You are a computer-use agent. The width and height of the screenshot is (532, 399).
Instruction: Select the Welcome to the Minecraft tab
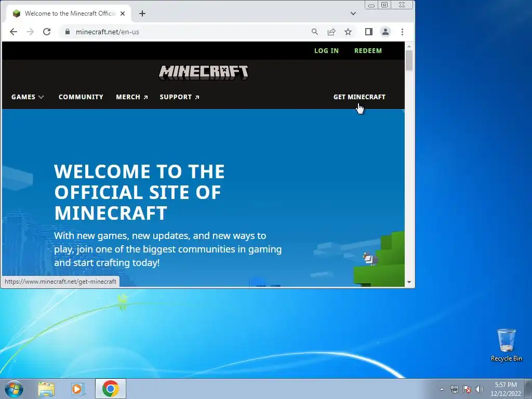[x=69, y=14]
